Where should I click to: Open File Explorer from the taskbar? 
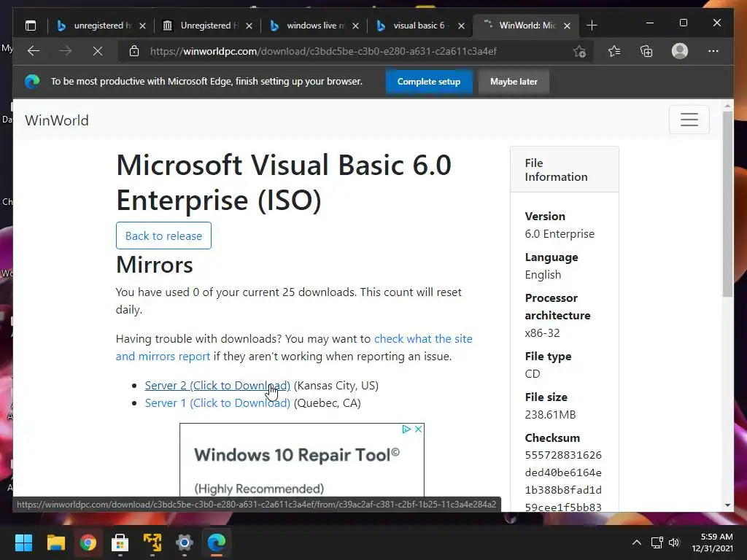(x=55, y=542)
